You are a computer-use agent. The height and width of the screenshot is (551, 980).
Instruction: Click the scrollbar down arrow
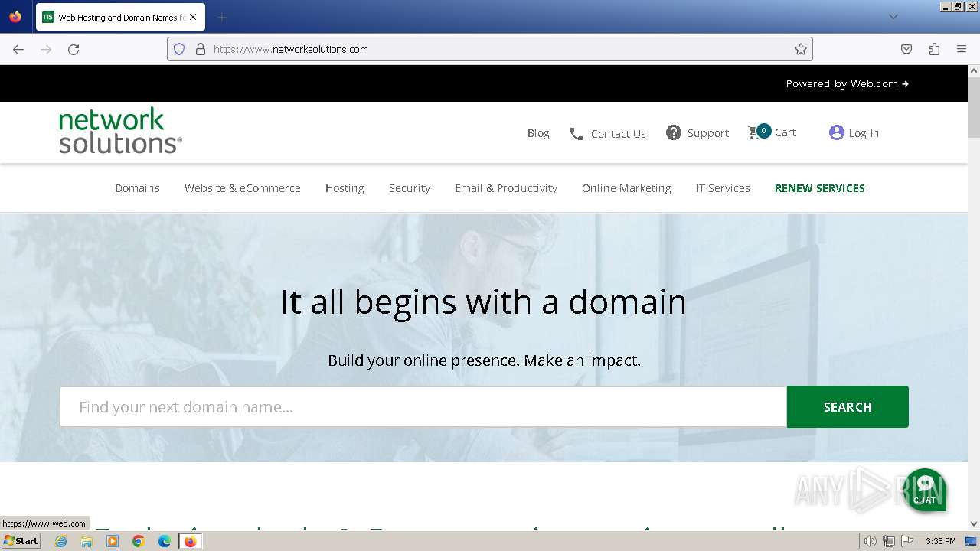click(974, 524)
